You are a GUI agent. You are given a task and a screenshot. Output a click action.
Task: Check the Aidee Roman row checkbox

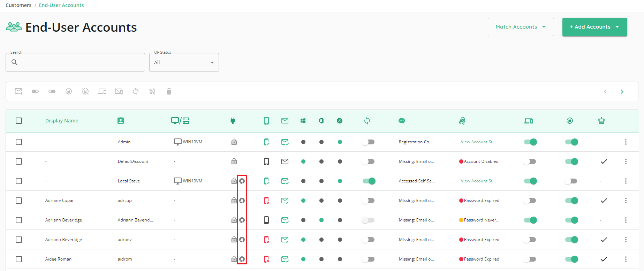(x=19, y=259)
